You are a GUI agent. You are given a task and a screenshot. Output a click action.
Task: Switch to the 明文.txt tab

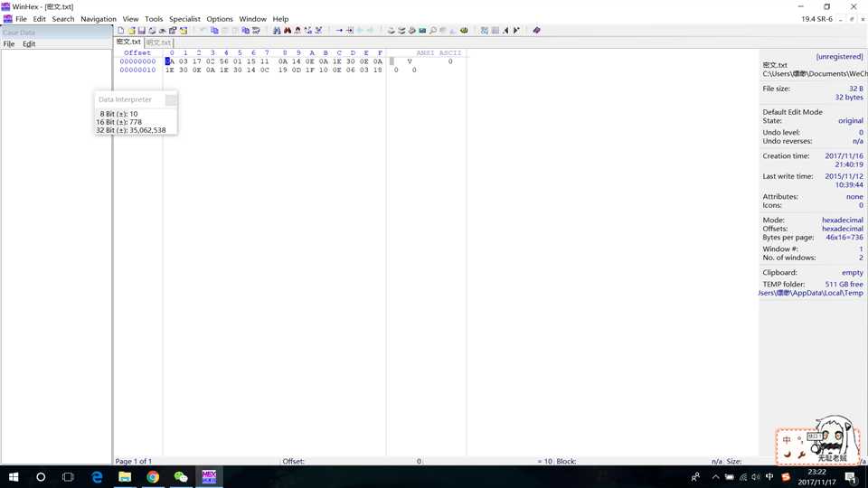click(158, 42)
